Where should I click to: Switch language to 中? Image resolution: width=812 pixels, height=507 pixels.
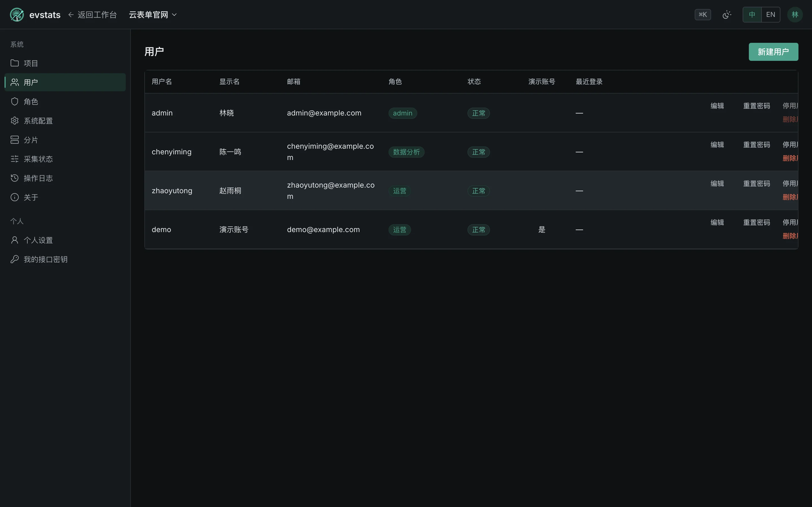pos(752,15)
